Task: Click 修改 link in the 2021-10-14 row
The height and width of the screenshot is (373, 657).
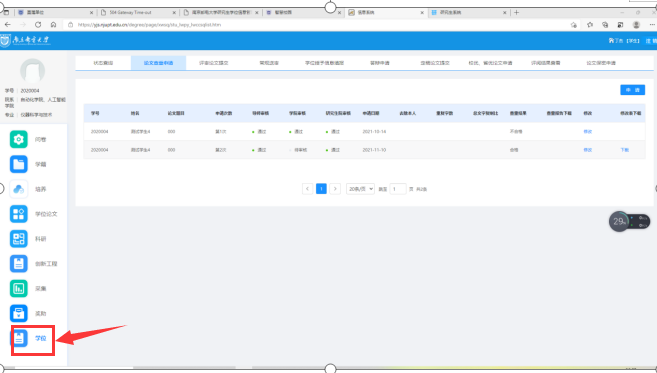Action: pyautogui.click(x=587, y=132)
